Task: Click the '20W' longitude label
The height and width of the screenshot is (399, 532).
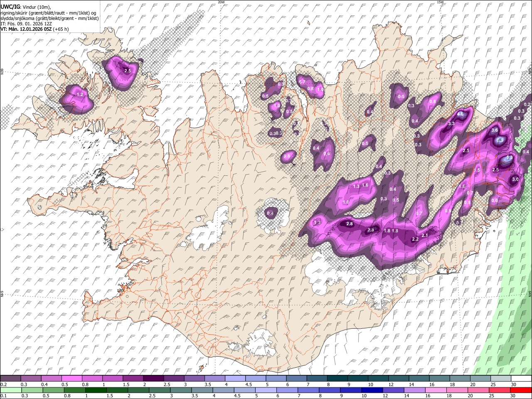Action: coord(221,2)
